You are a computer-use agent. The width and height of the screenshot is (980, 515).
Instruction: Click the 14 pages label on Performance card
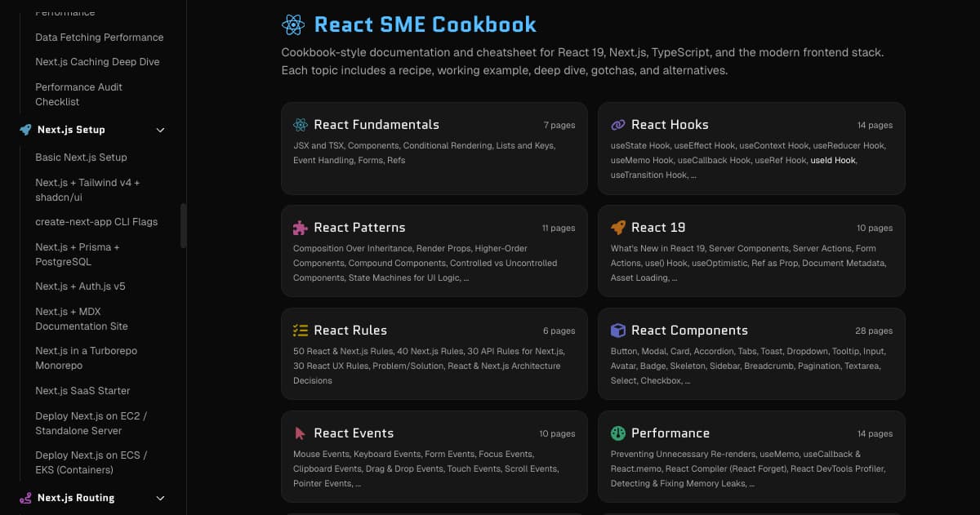pyautogui.click(x=875, y=434)
